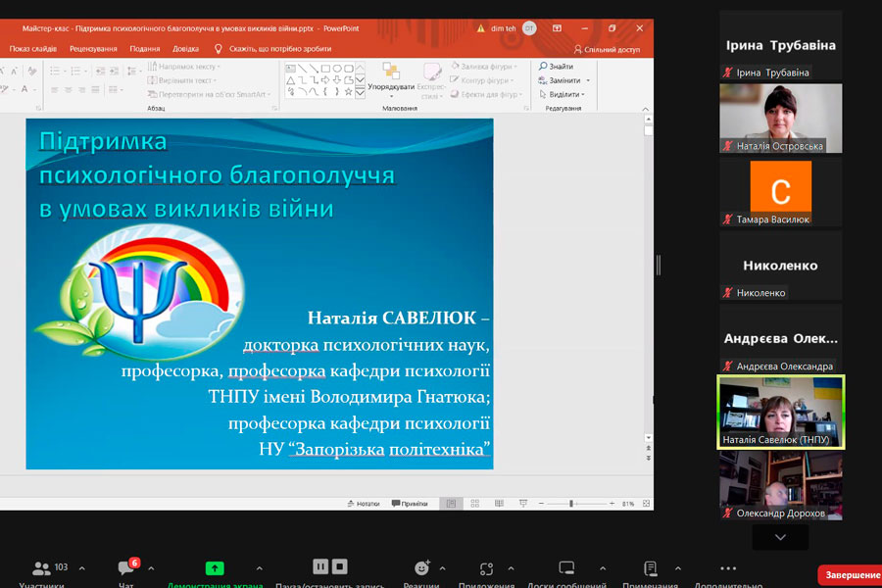882x588 pixels.
Task: Expand the shapes gallery dropdown
Action: (360, 92)
